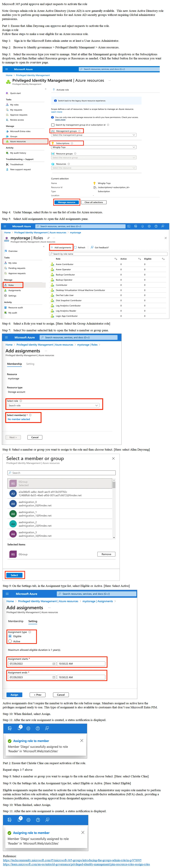Expand the Select the resource group dropdown
This screenshot has width=170, height=868.
click(x=94, y=158)
